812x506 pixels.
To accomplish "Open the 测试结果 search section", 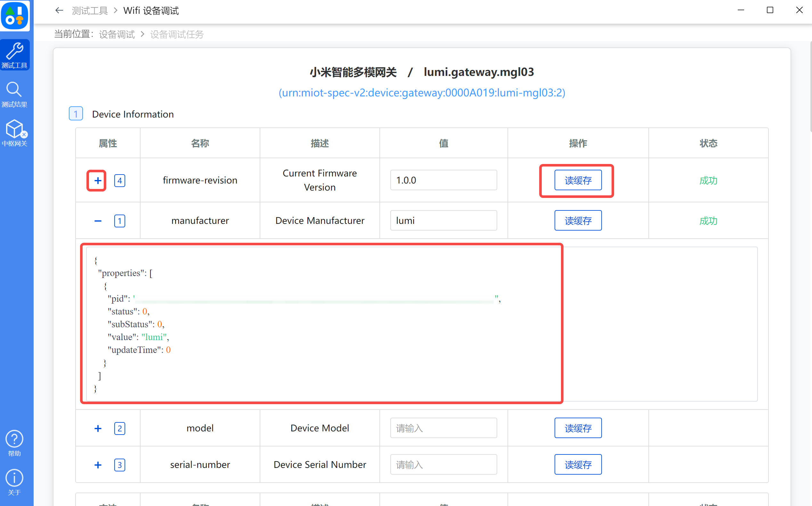I will pos(15,94).
